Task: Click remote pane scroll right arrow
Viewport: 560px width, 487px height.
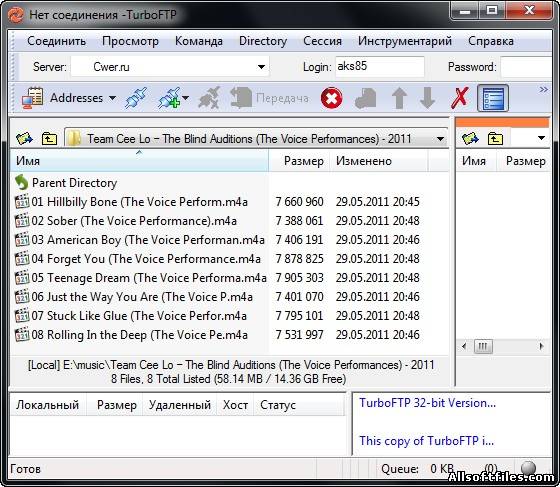Action: click(x=541, y=346)
